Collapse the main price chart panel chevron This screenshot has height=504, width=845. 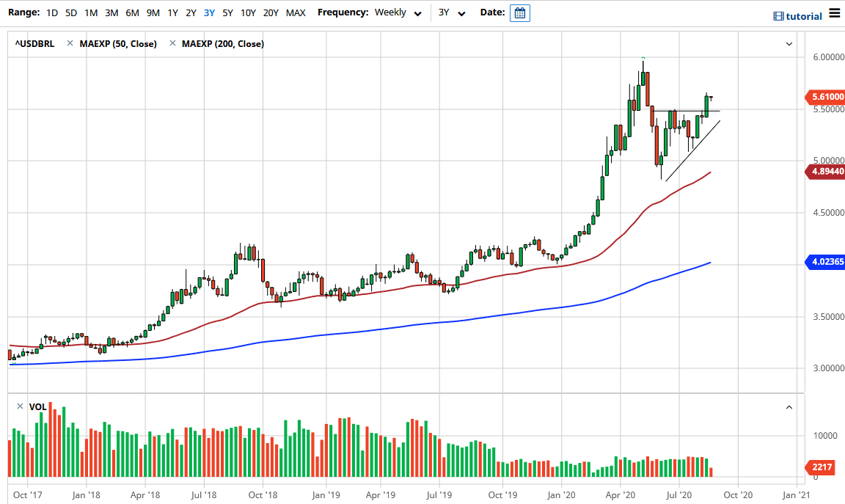click(x=789, y=43)
